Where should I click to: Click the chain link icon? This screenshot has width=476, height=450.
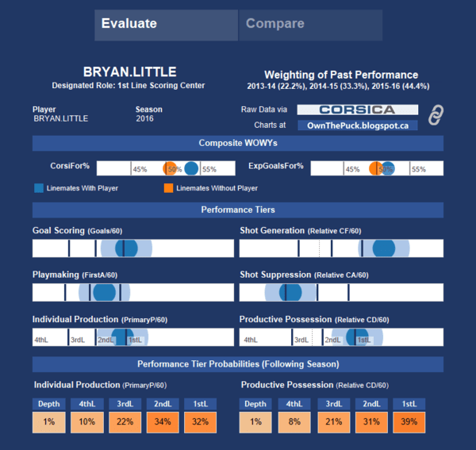coord(435,115)
